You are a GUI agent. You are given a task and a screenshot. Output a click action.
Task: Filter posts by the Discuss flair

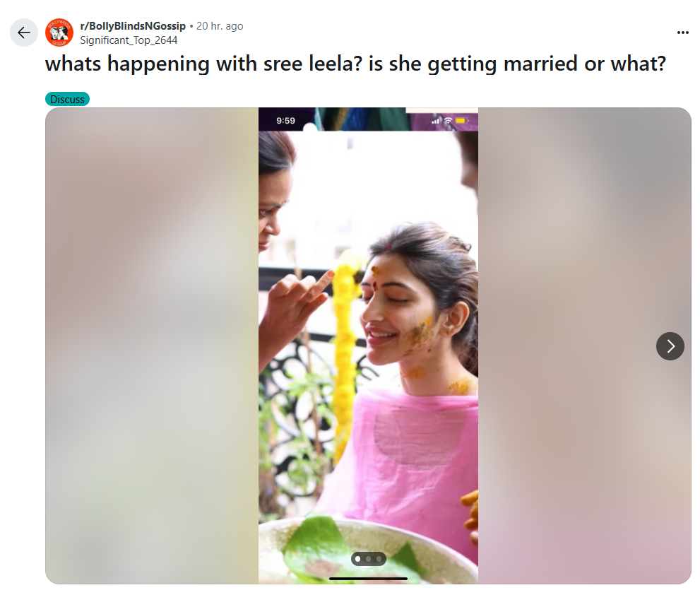[x=67, y=99]
